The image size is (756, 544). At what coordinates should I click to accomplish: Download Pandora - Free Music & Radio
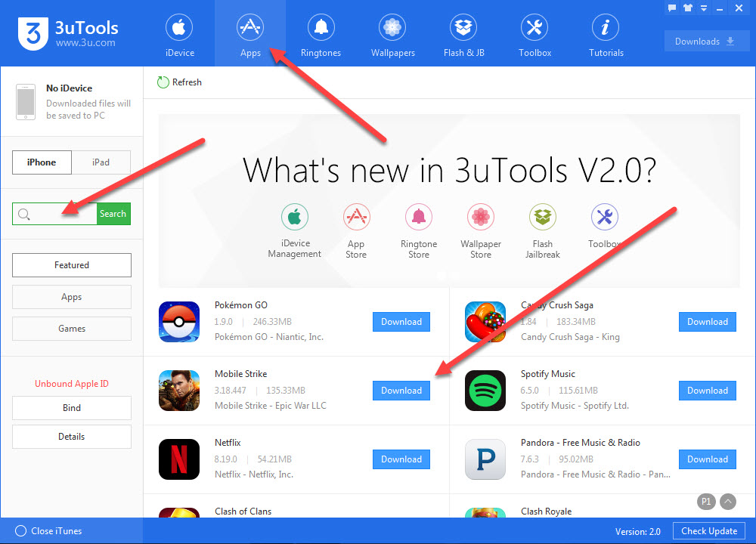click(708, 459)
